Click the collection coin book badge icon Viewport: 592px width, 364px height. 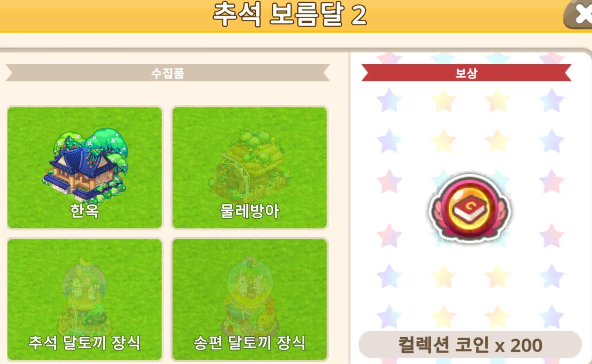470,208
